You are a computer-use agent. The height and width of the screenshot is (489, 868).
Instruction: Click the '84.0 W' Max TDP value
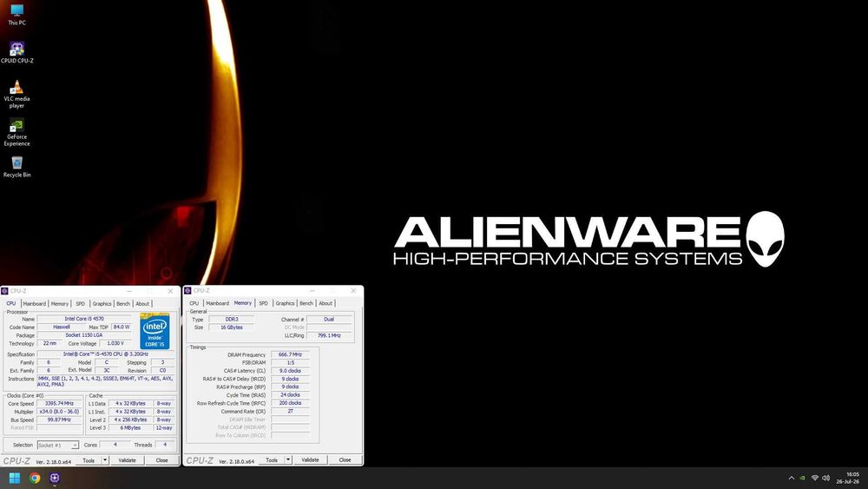coord(122,327)
